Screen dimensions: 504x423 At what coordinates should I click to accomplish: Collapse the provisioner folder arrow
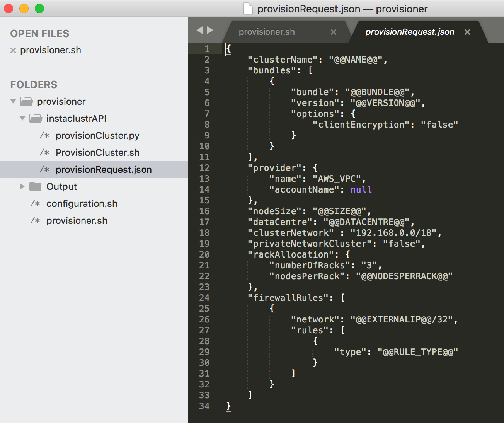pos(13,101)
